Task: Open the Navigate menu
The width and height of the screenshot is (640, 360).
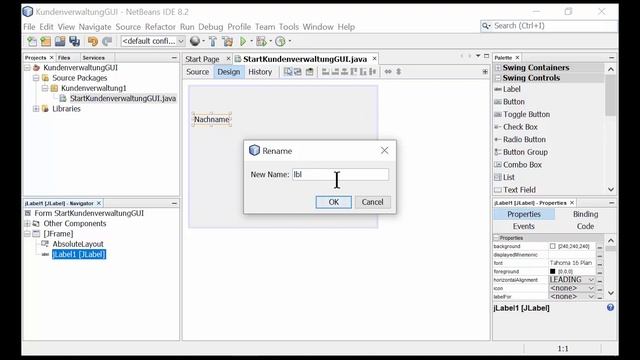Action: [x=95, y=27]
